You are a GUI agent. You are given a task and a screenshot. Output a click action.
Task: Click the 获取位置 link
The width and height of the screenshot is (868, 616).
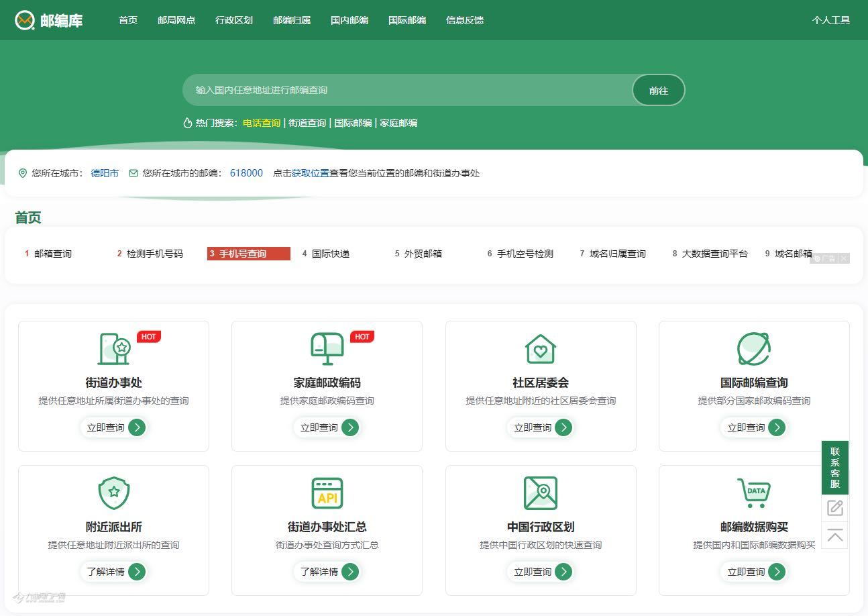click(311, 173)
